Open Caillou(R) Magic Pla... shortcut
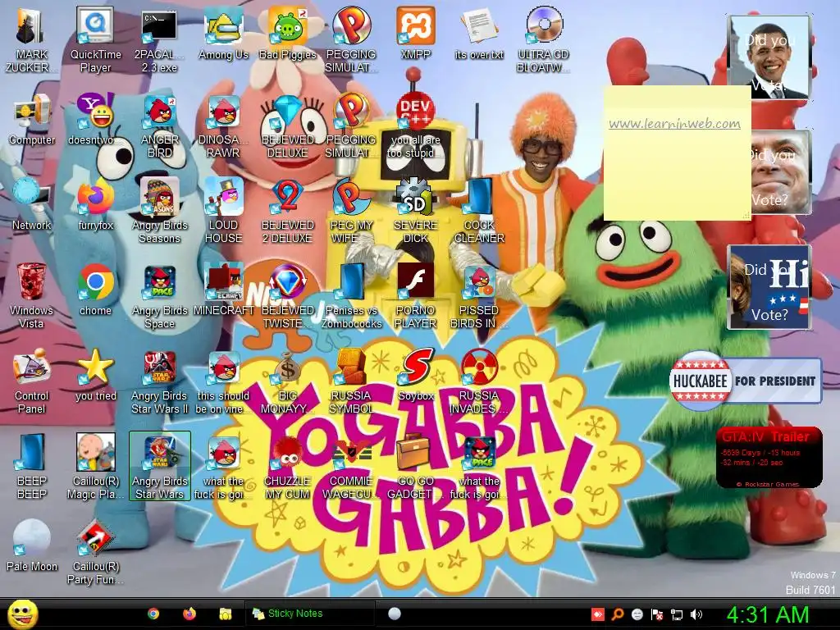The width and height of the screenshot is (840, 630). pyautogui.click(x=95, y=466)
